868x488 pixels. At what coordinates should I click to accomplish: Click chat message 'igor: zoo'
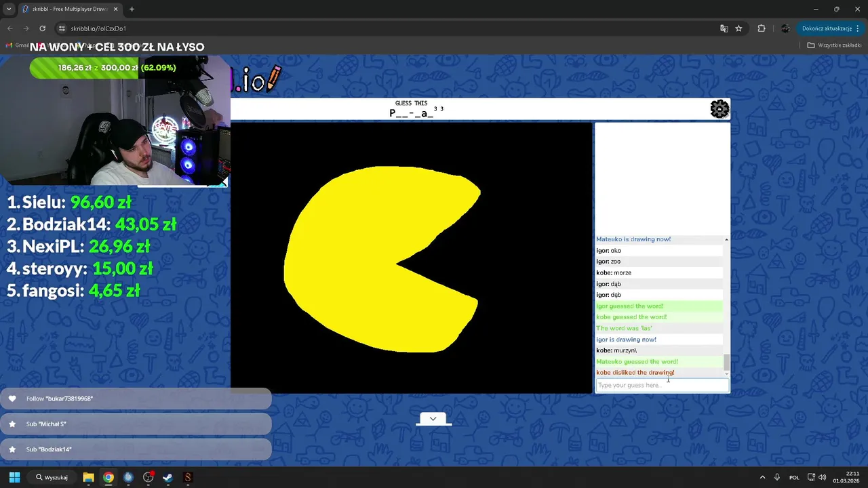click(x=608, y=262)
